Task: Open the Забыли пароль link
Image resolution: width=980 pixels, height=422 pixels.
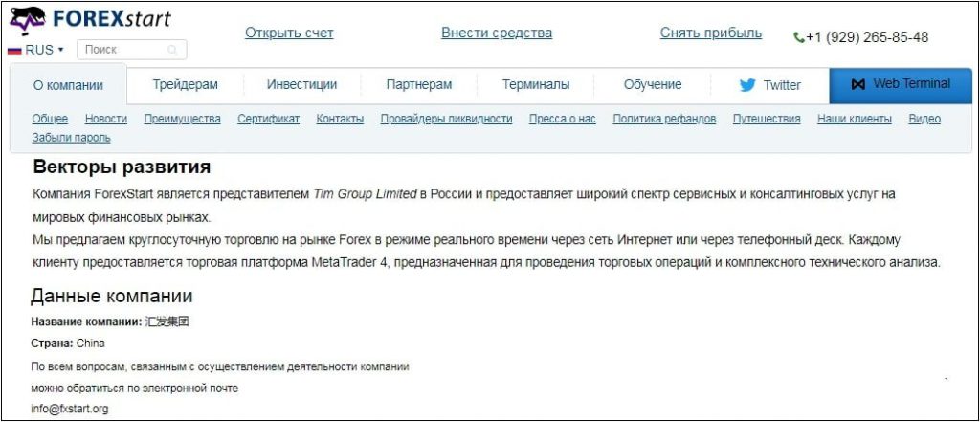Action: (x=71, y=138)
